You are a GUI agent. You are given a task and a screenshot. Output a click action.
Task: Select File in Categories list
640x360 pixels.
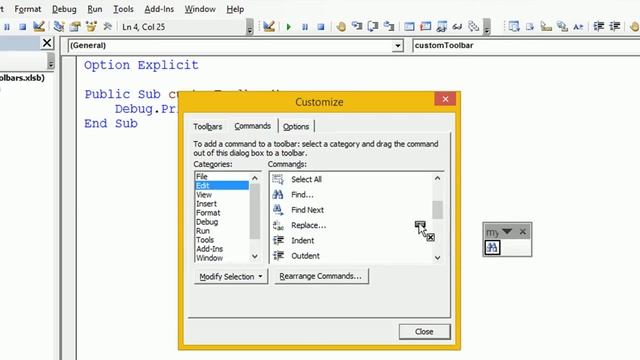point(222,176)
